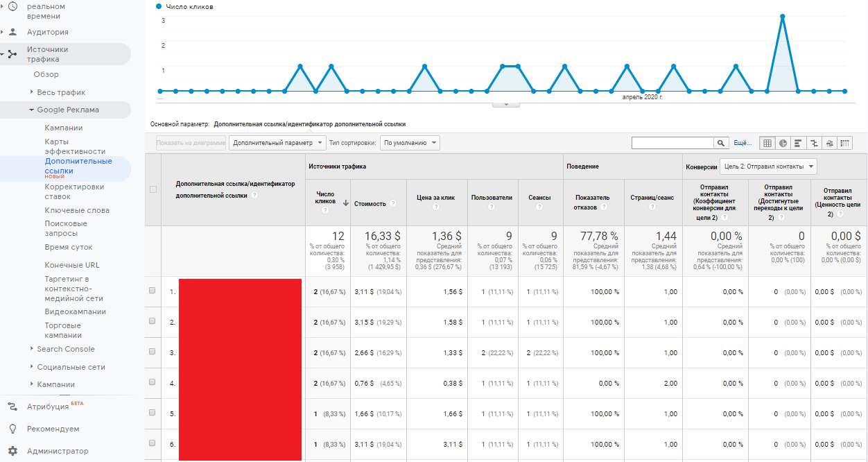Open the Корректировки ставок report
Screen dimensions: 868x462
pyautogui.click(x=74, y=191)
